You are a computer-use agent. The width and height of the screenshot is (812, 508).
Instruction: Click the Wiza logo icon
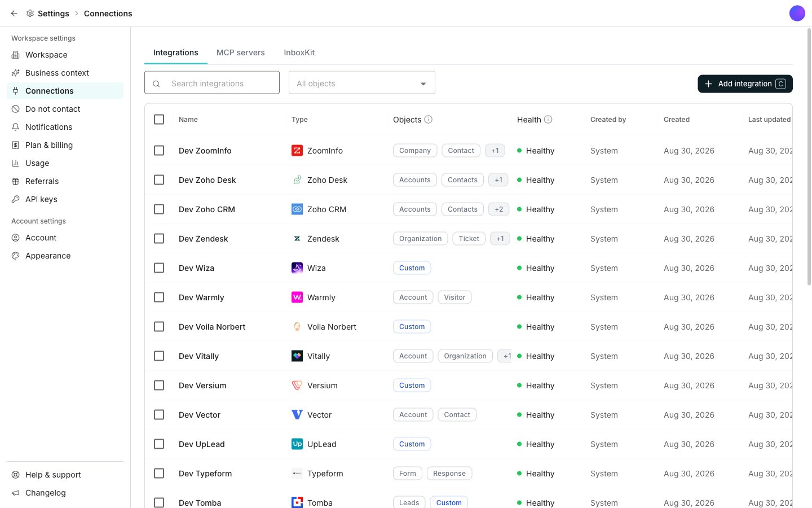[297, 268]
